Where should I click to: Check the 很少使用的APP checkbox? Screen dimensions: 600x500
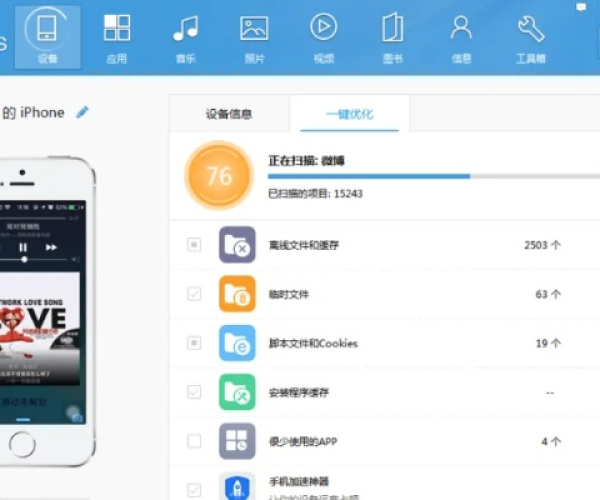coord(194,441)
